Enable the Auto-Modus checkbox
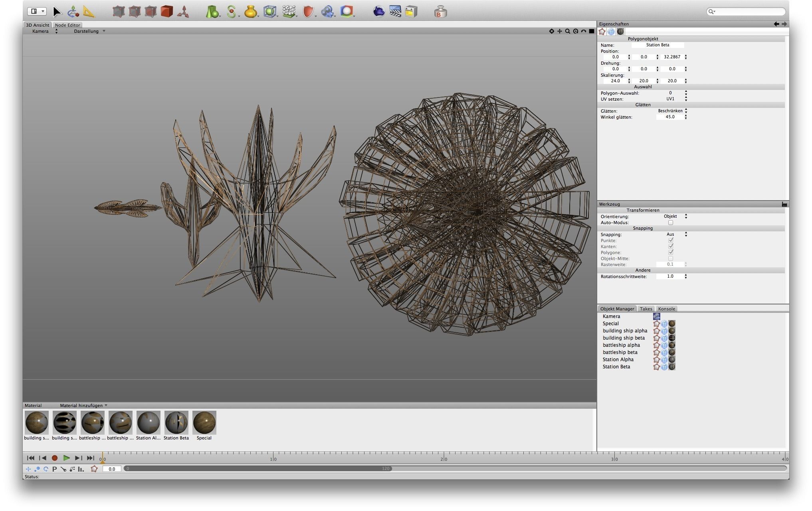Image resolution: width=812 pixels, height=511 pixels. click(x=670, y=223)
